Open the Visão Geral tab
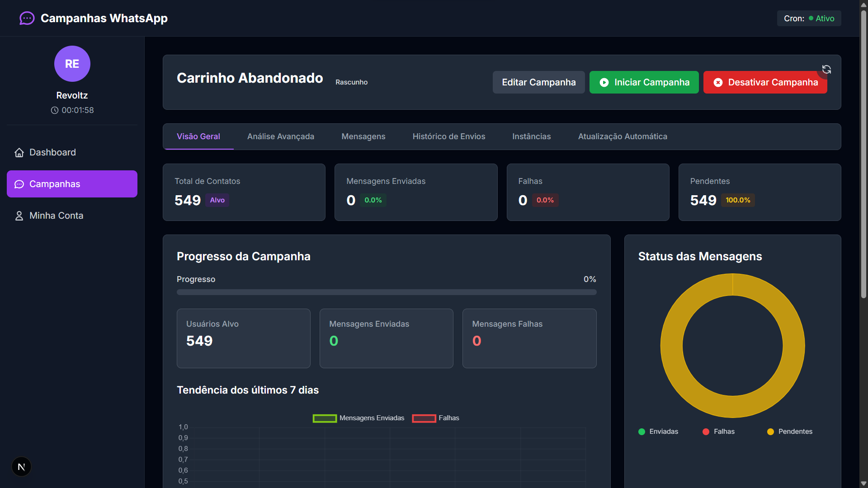This screenshot has width=868, height=488. click(x=198, y=136)
